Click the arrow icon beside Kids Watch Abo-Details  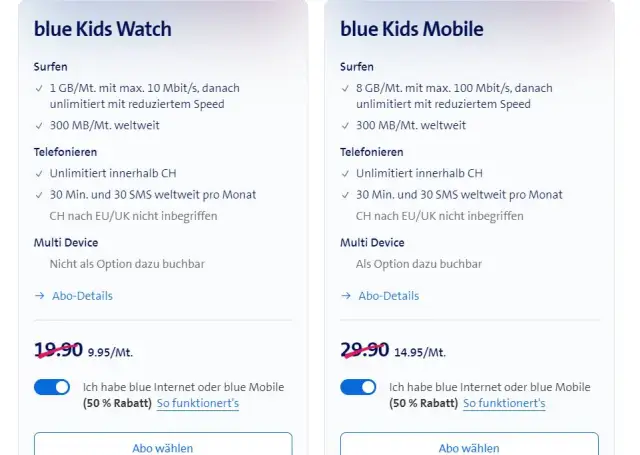[x=39, y=296]
